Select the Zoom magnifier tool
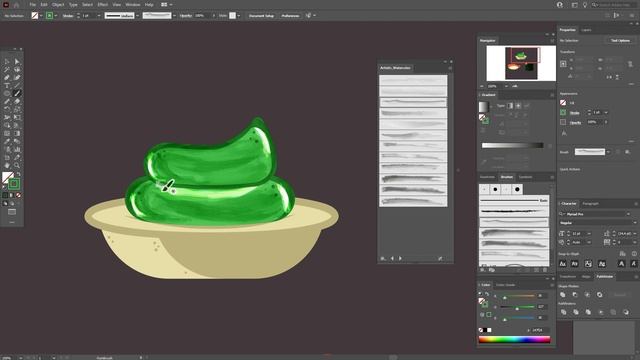 [x=17, y=165]
